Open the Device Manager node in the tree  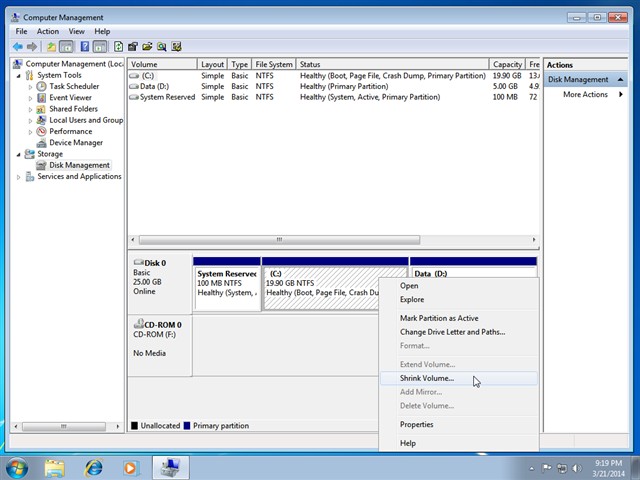coord(75,142)
